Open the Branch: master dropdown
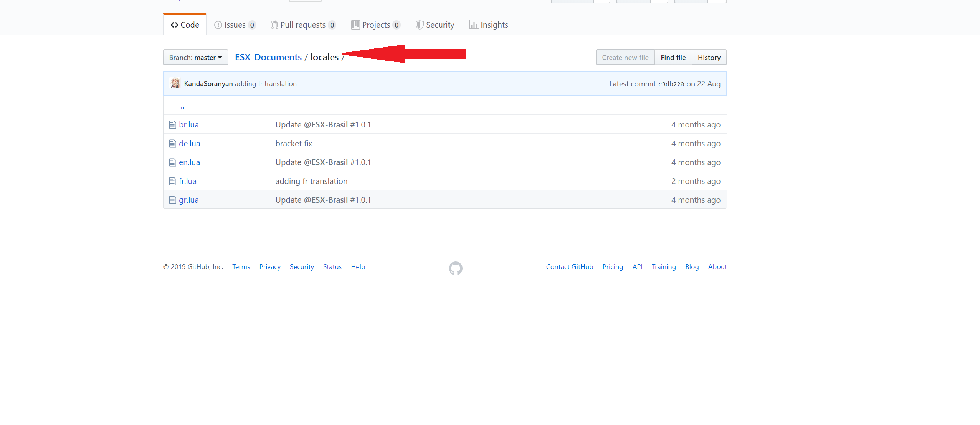The width and height of the screenshot is (980, 425). (x=195, y=57)
